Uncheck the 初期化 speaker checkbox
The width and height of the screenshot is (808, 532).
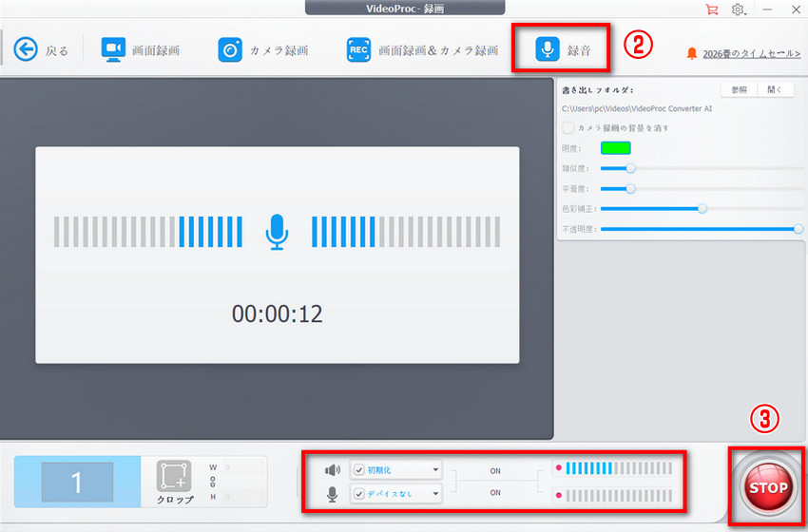click(x=359, y=469)
